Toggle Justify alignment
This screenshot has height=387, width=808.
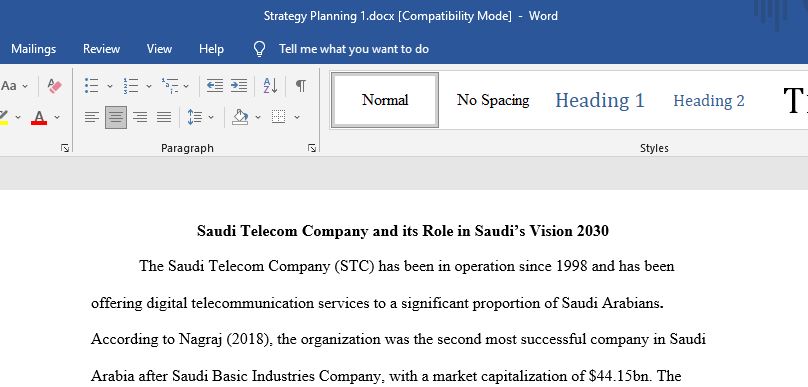coord(164,117)
